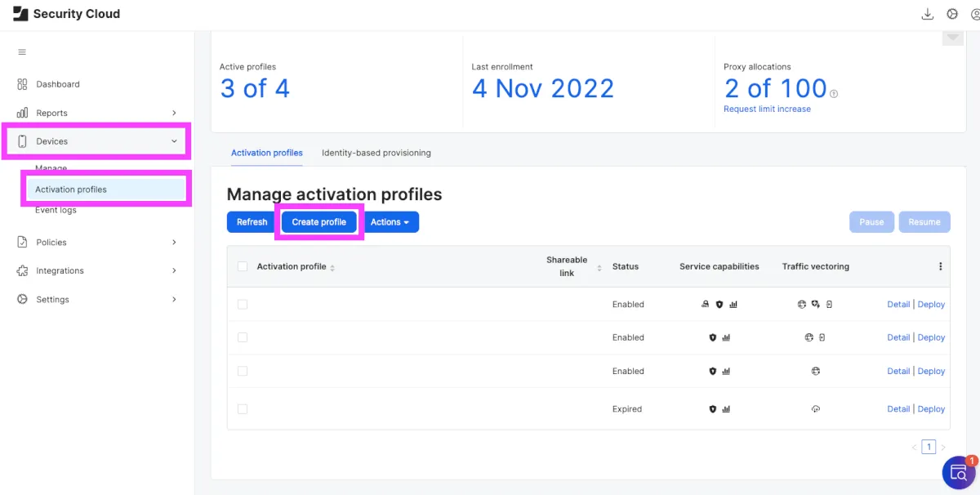Click the table column options kebab icon

(x=940, y=266)
